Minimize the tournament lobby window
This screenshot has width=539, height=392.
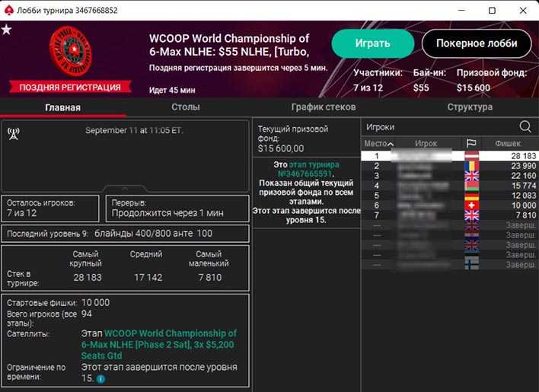pyautogui.click(x=461, y=11)
